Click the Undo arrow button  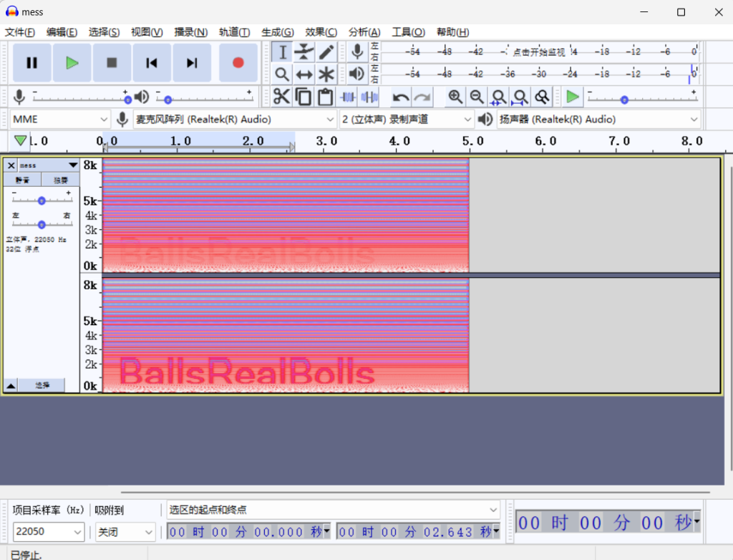pos(401,97)
